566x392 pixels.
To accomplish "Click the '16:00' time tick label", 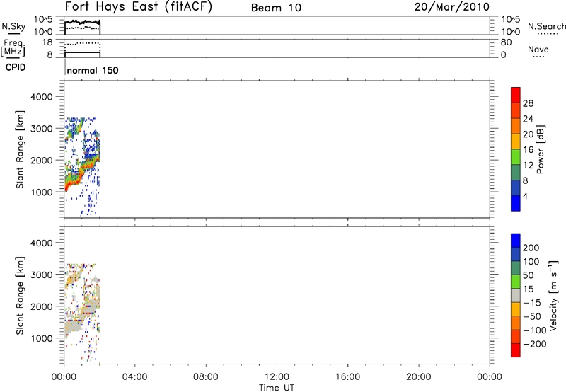I will point(347,377).
